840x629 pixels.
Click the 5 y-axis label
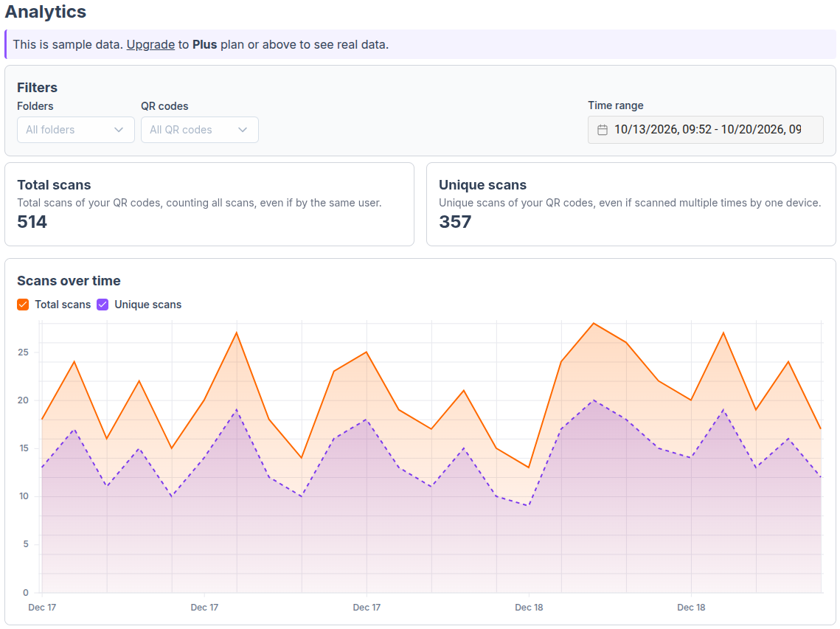coord(26,544)
